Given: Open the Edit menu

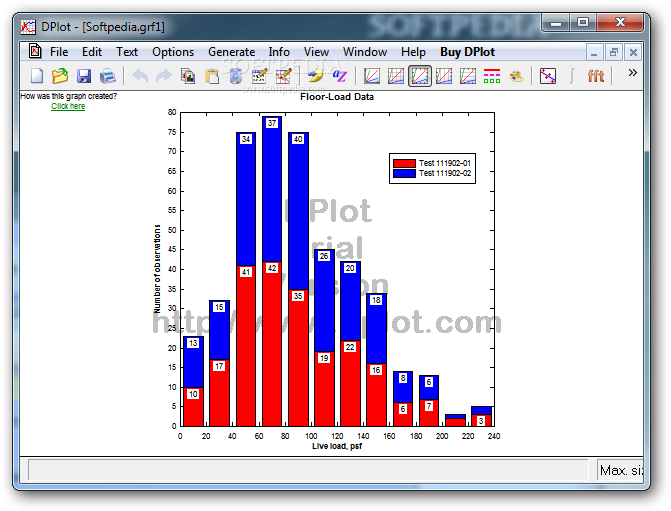Looking at the screenshot, I should click(92, 52).
